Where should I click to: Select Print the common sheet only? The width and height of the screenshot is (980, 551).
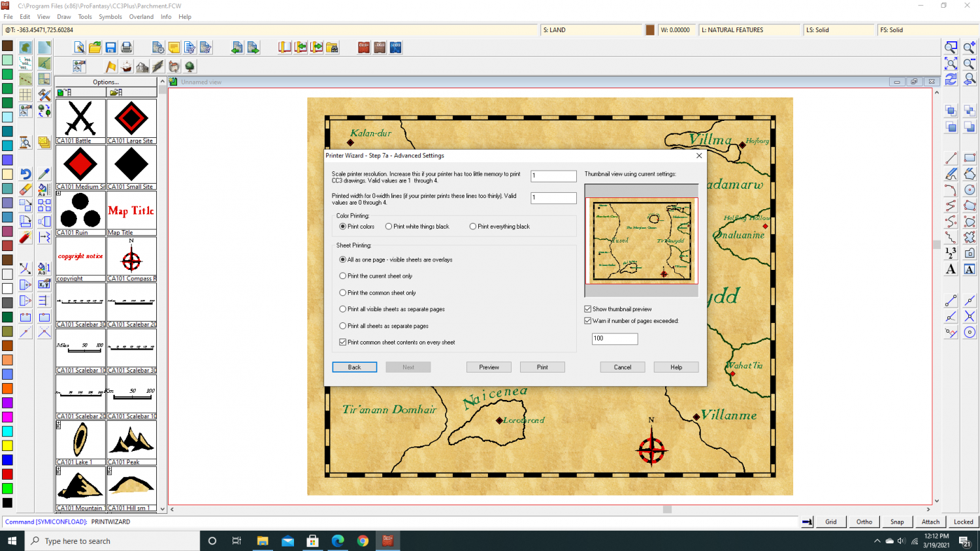[x=378, y=293]
